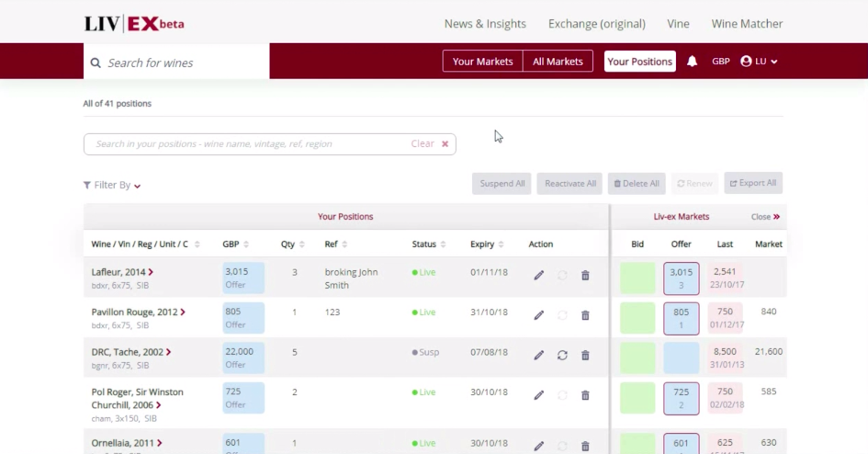Click the user avatar icon next to LU

pos(746,62)
